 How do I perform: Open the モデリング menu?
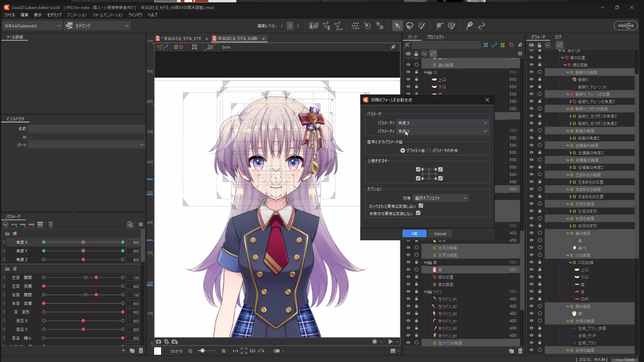click(54, 15)
